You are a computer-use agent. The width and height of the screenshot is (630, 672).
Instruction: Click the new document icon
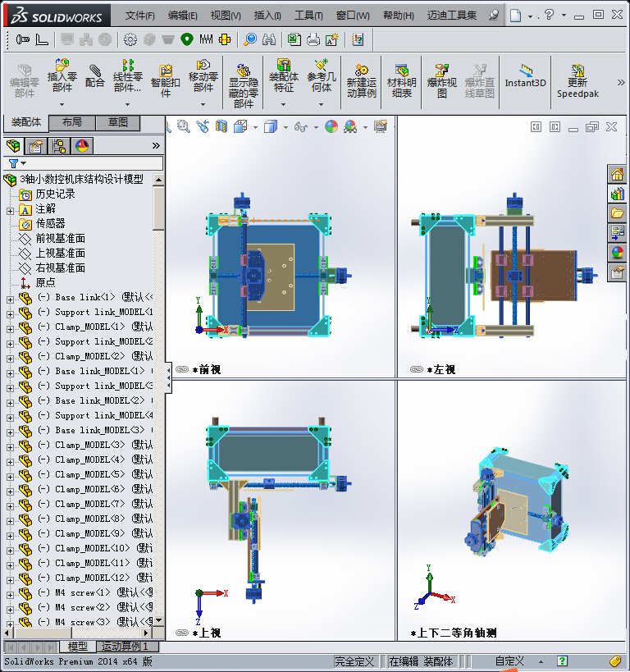pos(516,16)
